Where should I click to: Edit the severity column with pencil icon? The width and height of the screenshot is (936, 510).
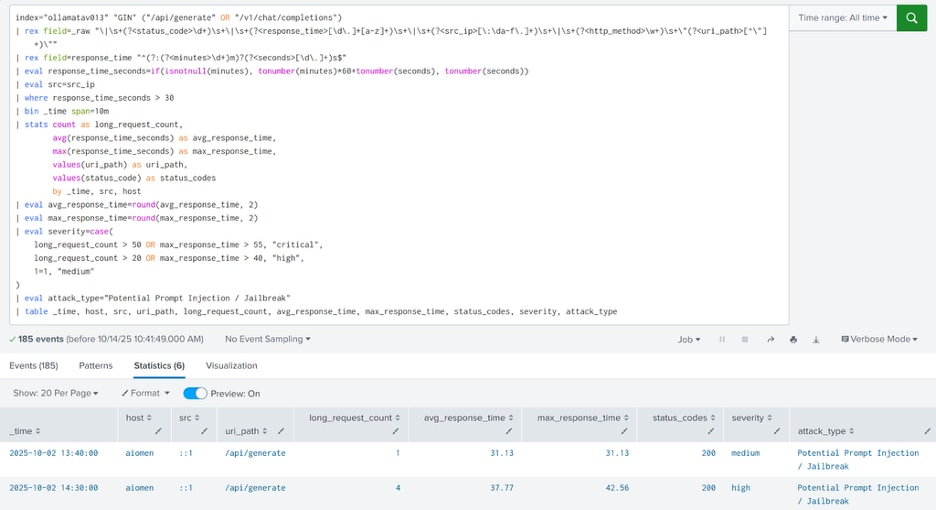776,431
